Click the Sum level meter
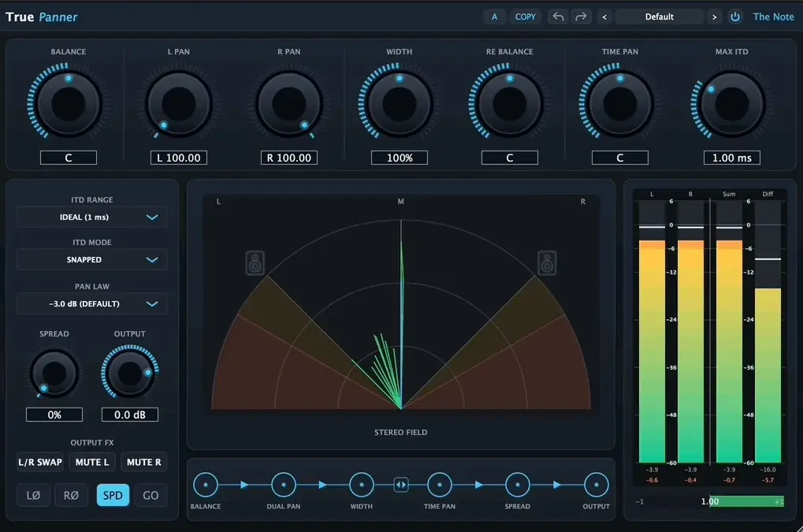Screen dimensions: 803x532 point(729,332)
